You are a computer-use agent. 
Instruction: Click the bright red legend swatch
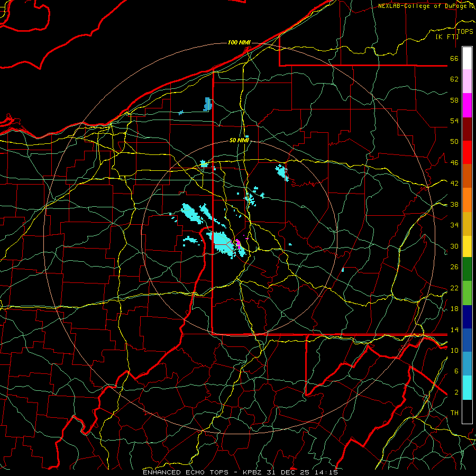pos(467,152)
